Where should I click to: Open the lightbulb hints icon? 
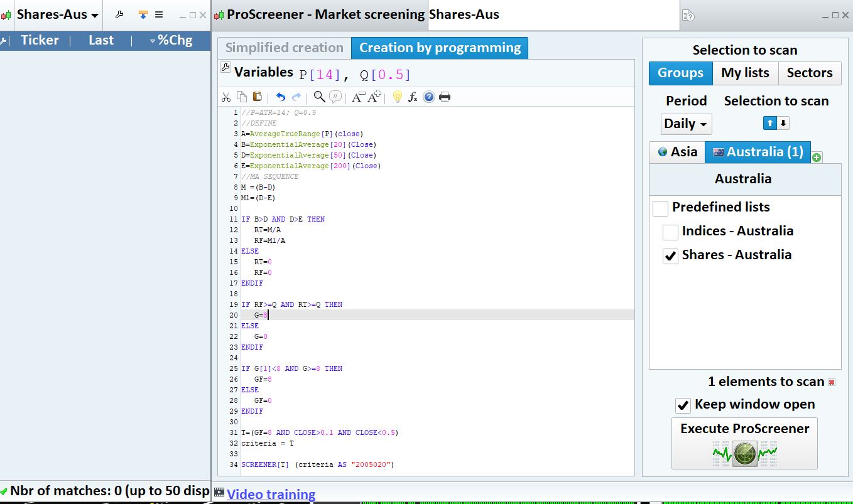point(397,97)
